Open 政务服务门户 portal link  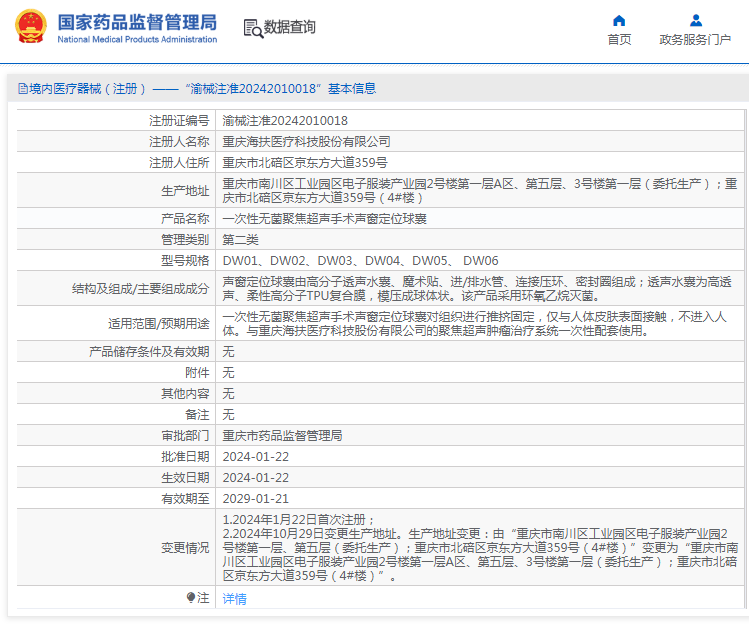(x=695, y=40)
